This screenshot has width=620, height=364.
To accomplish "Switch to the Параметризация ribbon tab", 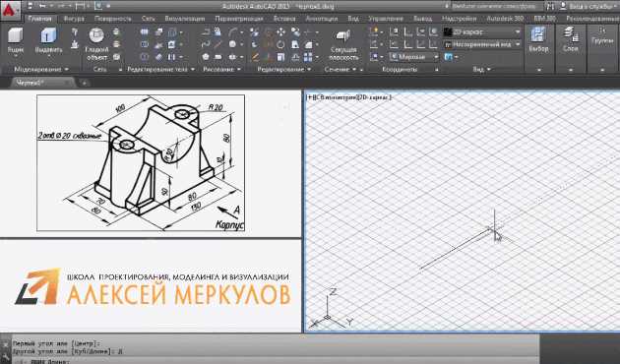I will [239, 19].
